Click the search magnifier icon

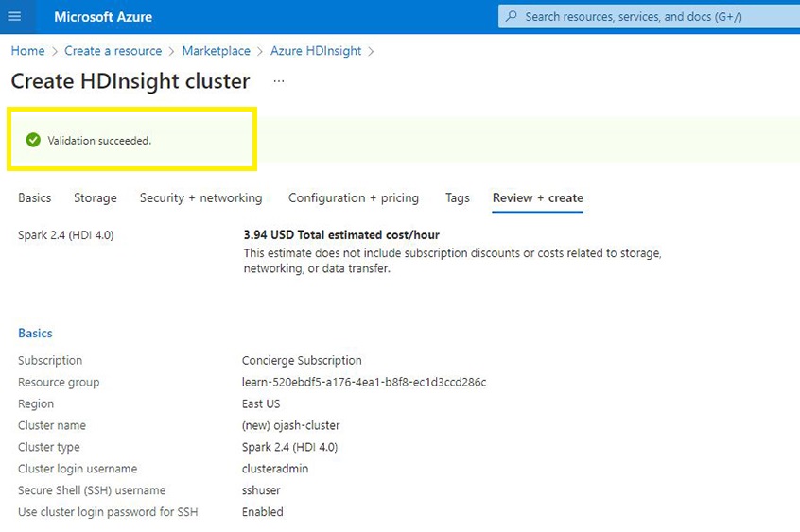pyautogui.click(x=512, y=16)
